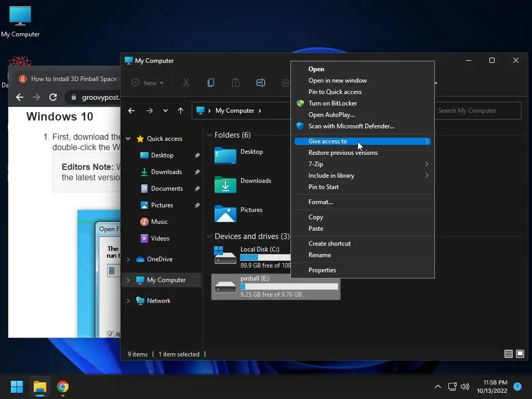Click the Rename icon in Explorer toolbar
This screenshot has width=532, height=399.
click(x=261, y=83)
